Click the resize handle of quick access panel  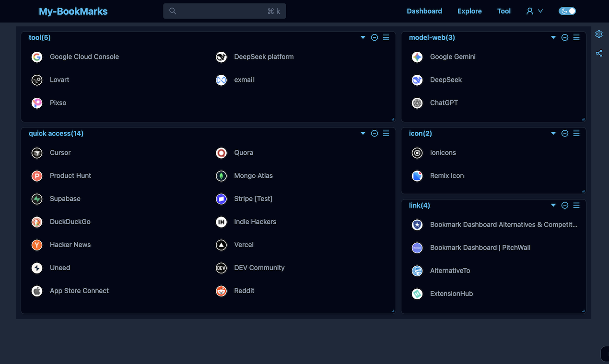(x=393, y=311)
